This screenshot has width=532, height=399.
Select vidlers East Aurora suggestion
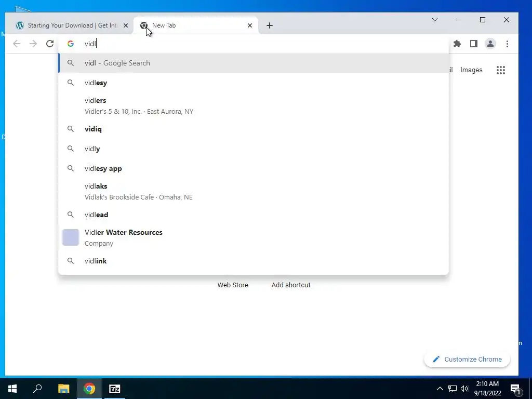click(254, 106)
